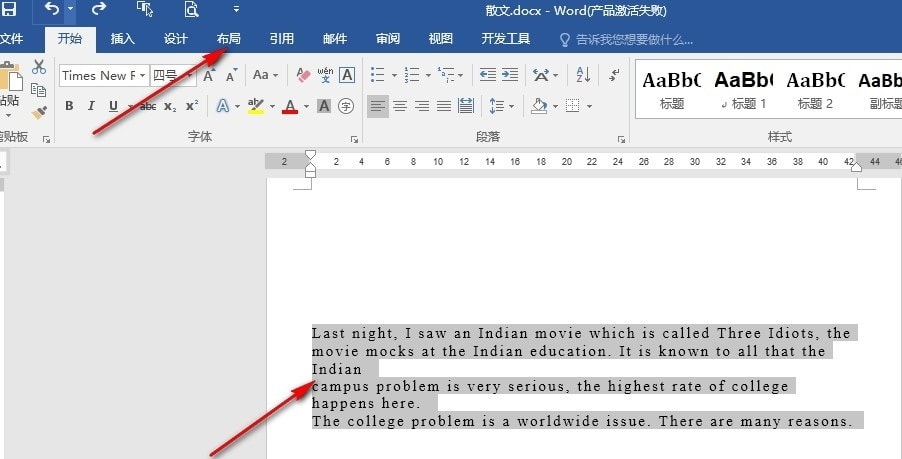This screenshot has width=902, height=459.
Task: Click the Cut scissors icon
Action: (x=39, y=67)
